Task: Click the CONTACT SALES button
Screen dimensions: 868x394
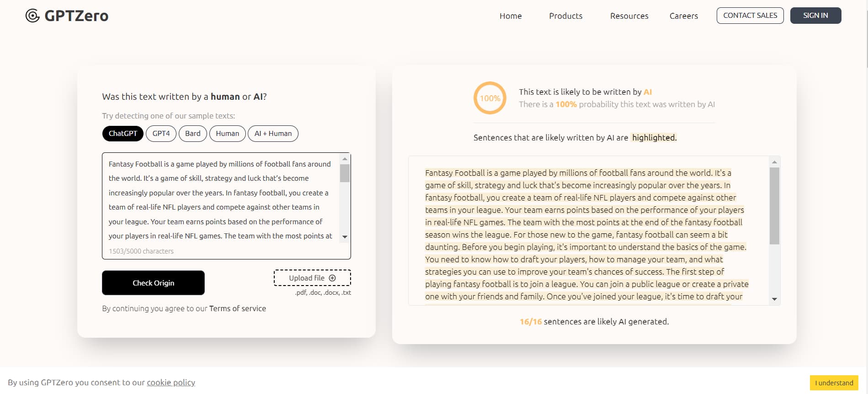Action: click(x=750, y=16)
